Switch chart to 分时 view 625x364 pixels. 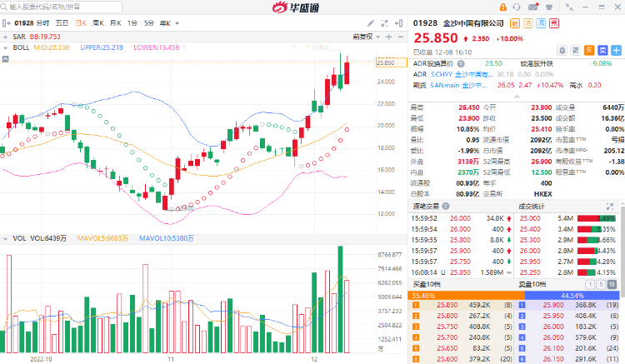coord(43,23)
